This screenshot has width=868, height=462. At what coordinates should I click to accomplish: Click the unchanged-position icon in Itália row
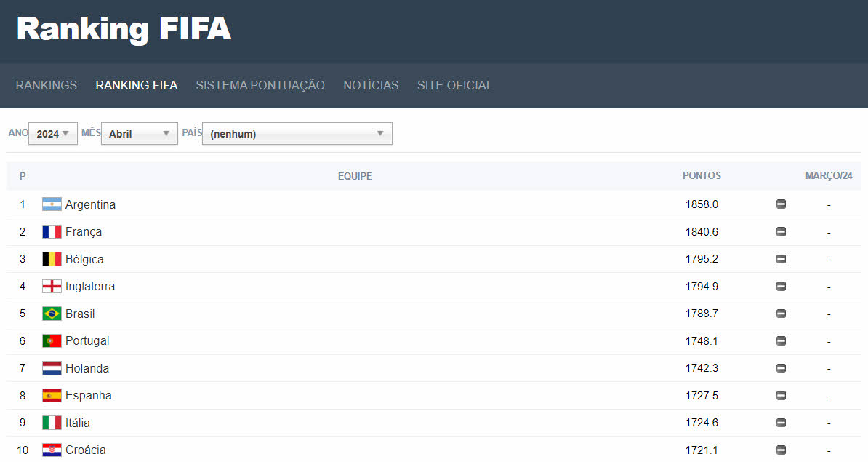pyautogui.click(x=781, y=423)
